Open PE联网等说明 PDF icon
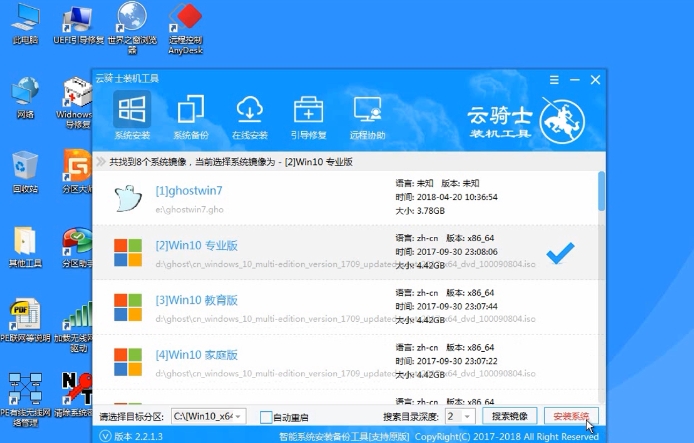 point(25,321)
